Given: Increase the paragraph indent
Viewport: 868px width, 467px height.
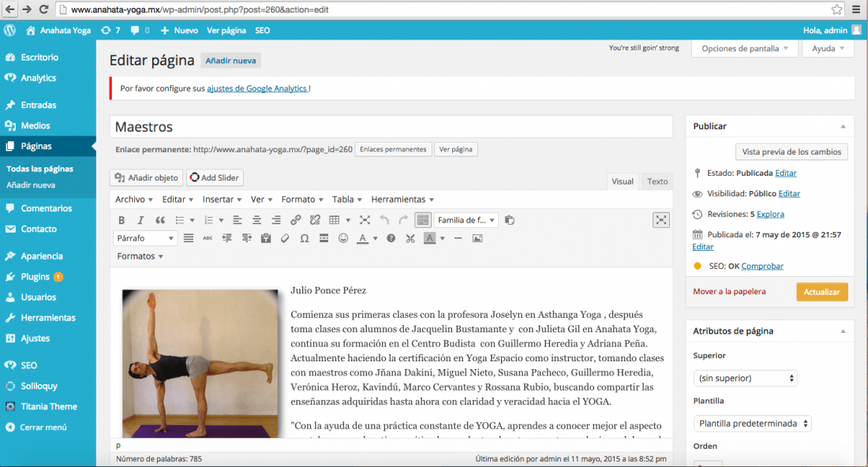Looking at the screenshot, I should 246,238.
